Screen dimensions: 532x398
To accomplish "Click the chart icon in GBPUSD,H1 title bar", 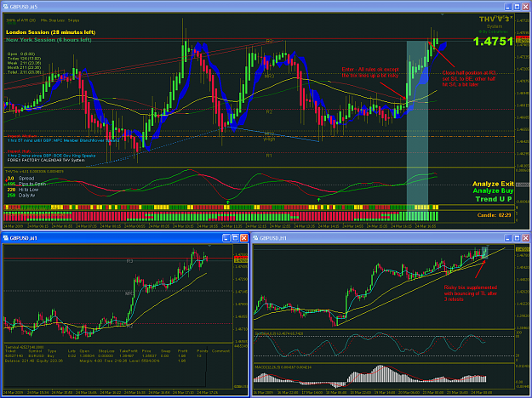I will (255, 238).
